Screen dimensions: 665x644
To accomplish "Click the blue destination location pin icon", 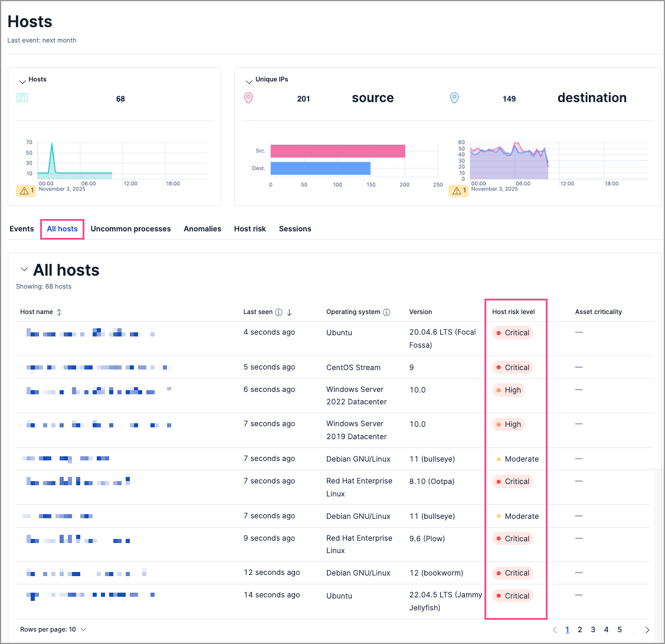I will pyautogui.click(x=454, y=98).
